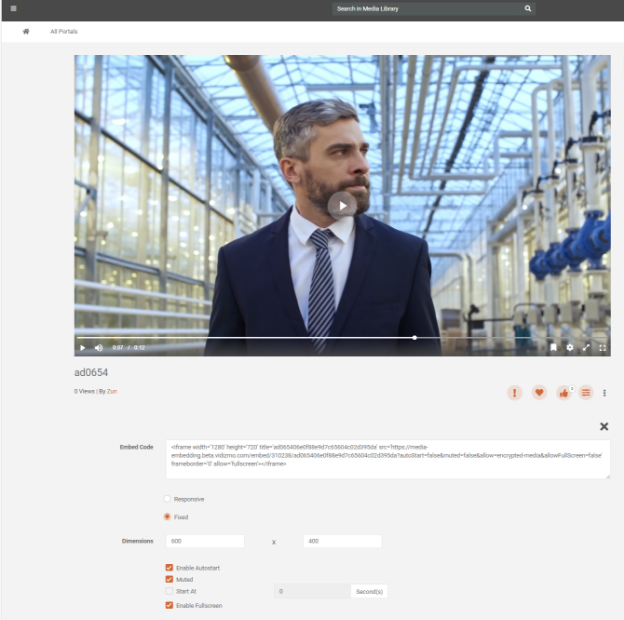Click the bookmark icon in the player controls

[x=553, y=348]
